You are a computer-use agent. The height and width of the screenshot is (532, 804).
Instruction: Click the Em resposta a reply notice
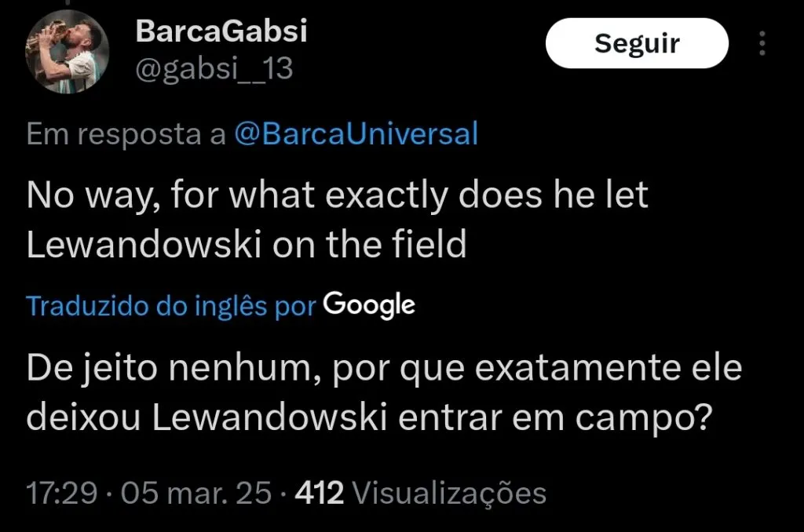[x=126, y=133]
